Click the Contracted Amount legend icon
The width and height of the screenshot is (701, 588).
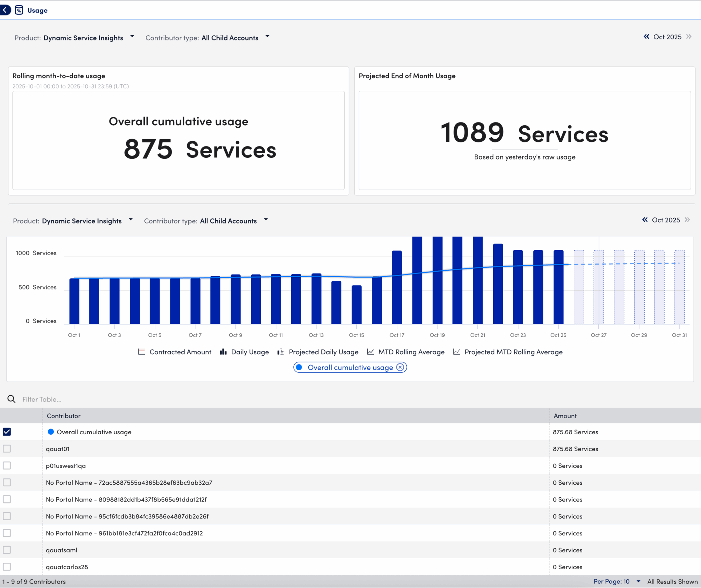141,351
